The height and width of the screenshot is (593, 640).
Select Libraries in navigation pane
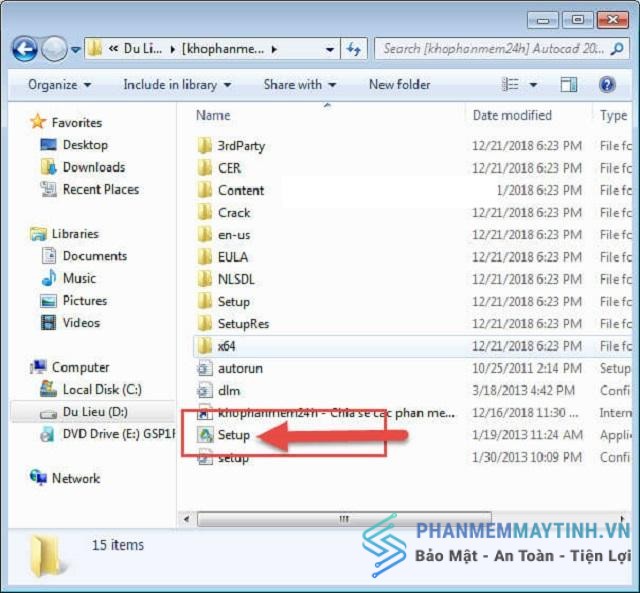pyautogui.click(x=75, y=234)
